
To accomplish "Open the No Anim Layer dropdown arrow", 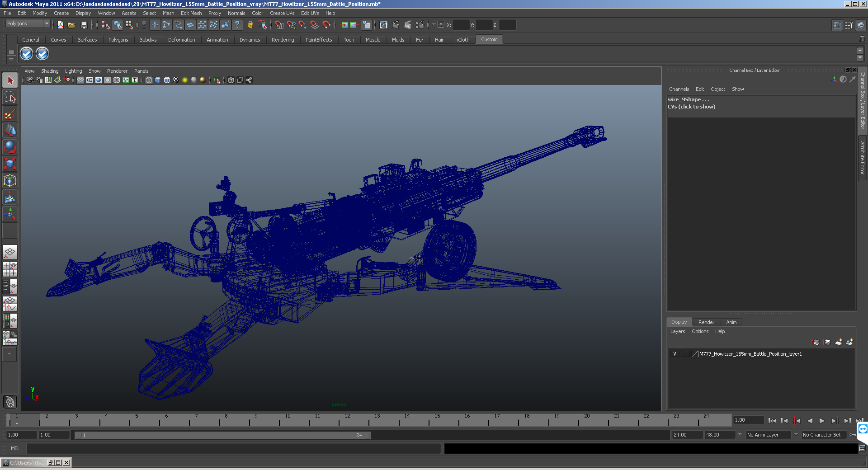I will pos(740,435).
